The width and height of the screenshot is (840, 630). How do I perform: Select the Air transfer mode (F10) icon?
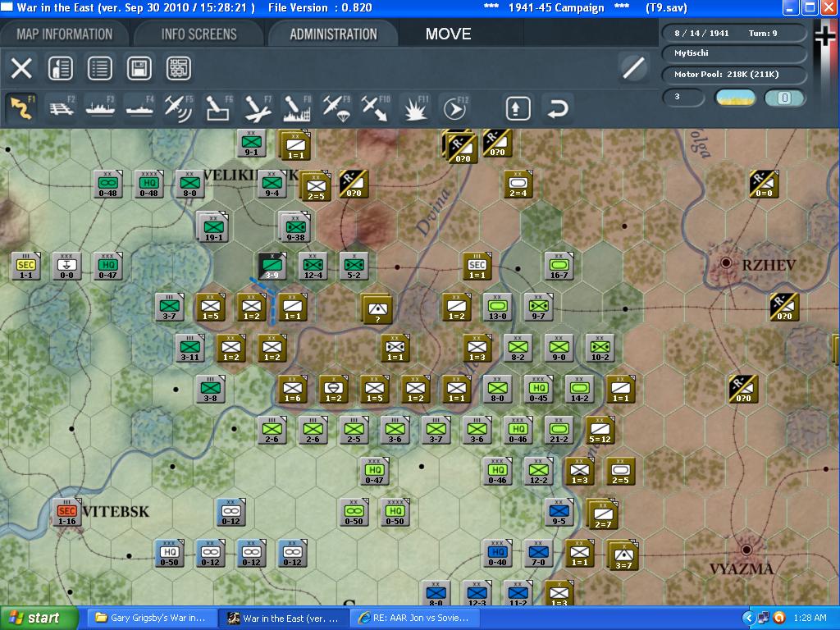[x=375, y=107]
